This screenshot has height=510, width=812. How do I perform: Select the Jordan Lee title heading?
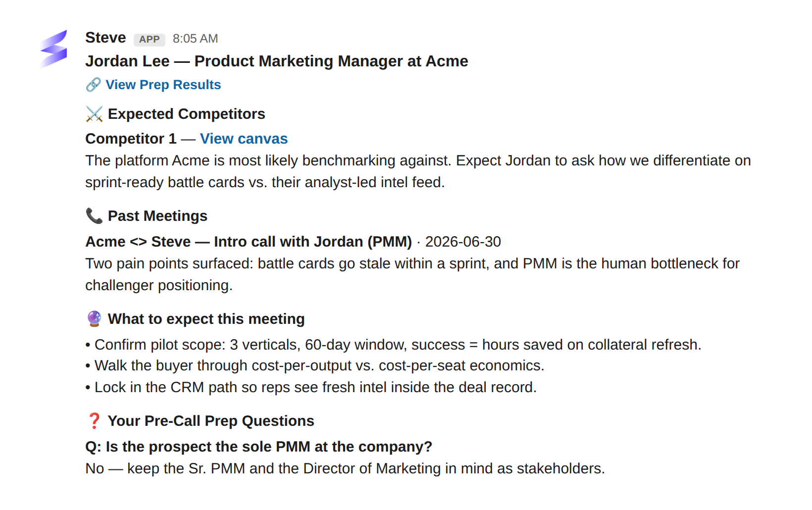(276, 61)
